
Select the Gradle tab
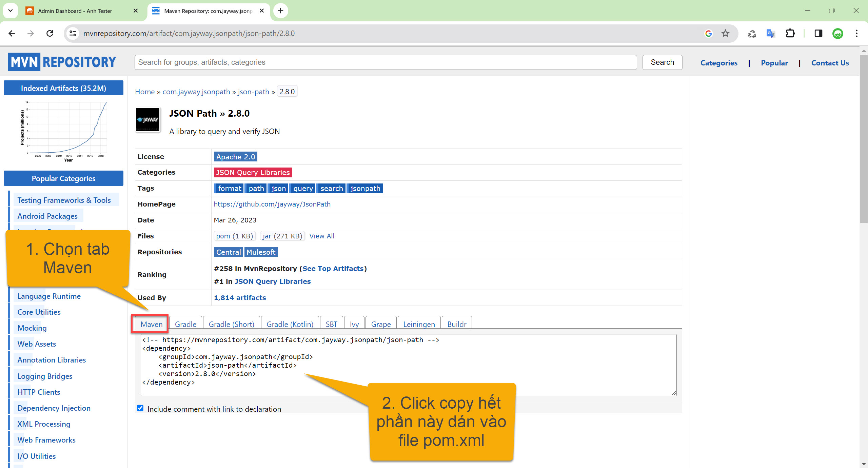point(185,324)
